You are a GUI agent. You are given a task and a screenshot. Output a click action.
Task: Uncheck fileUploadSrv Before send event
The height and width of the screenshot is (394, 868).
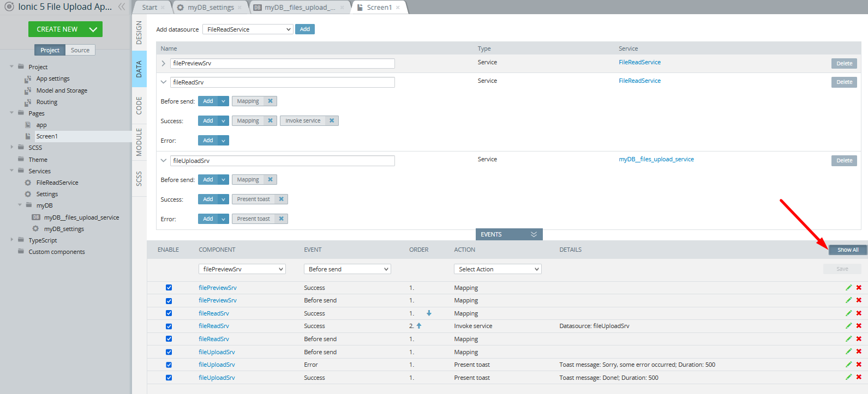click(169, 352)
